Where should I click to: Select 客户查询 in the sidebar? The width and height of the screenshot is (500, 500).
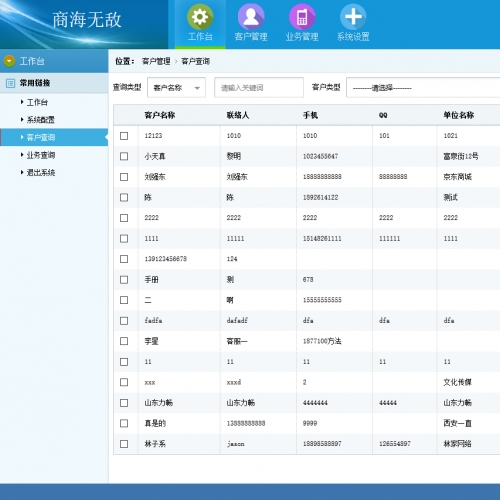click(x=54, y=137)
